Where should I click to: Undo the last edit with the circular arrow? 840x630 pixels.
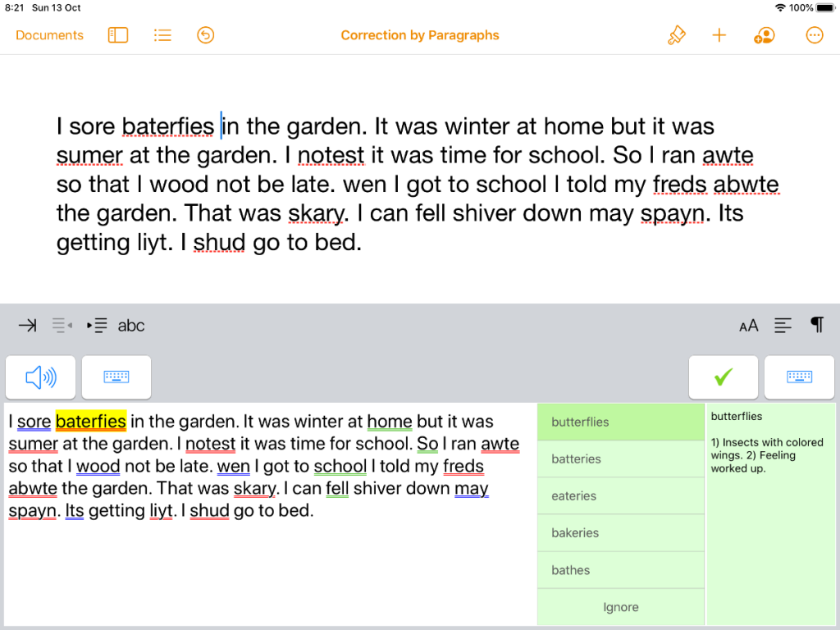[205, 35]
